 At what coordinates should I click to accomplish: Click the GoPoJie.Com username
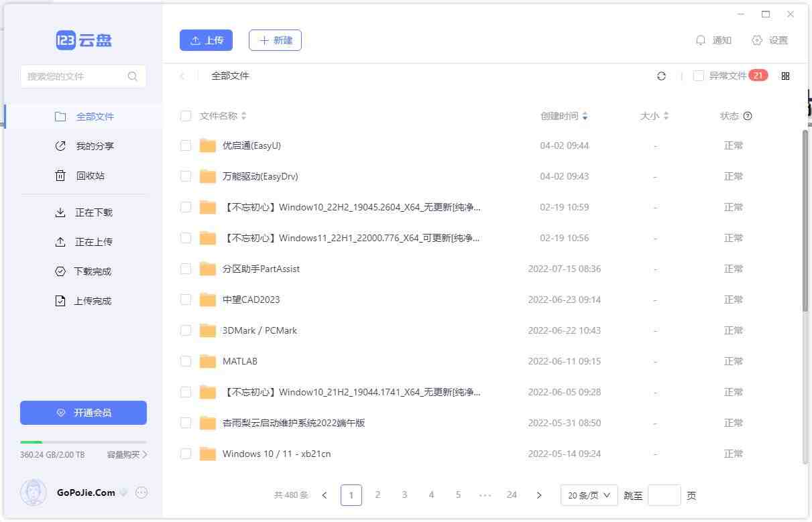pos(86,493)
